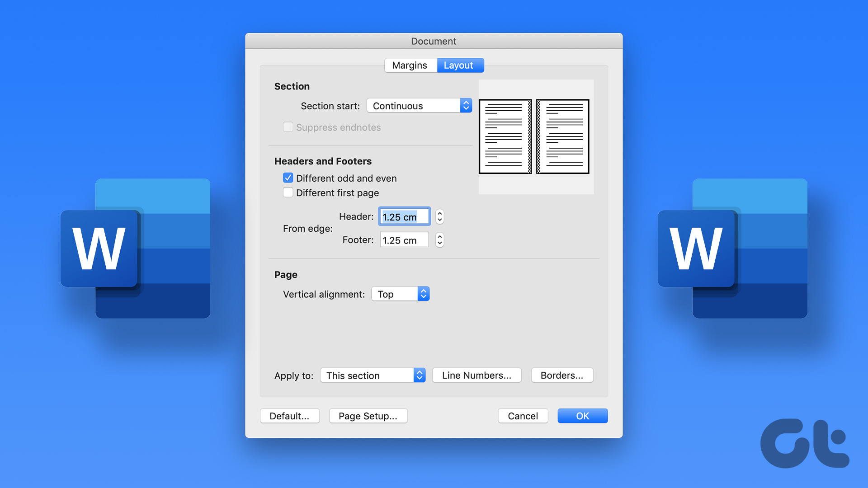Select the Layout tab
Viewport: 868px width, 488px height.
(458, 65)
